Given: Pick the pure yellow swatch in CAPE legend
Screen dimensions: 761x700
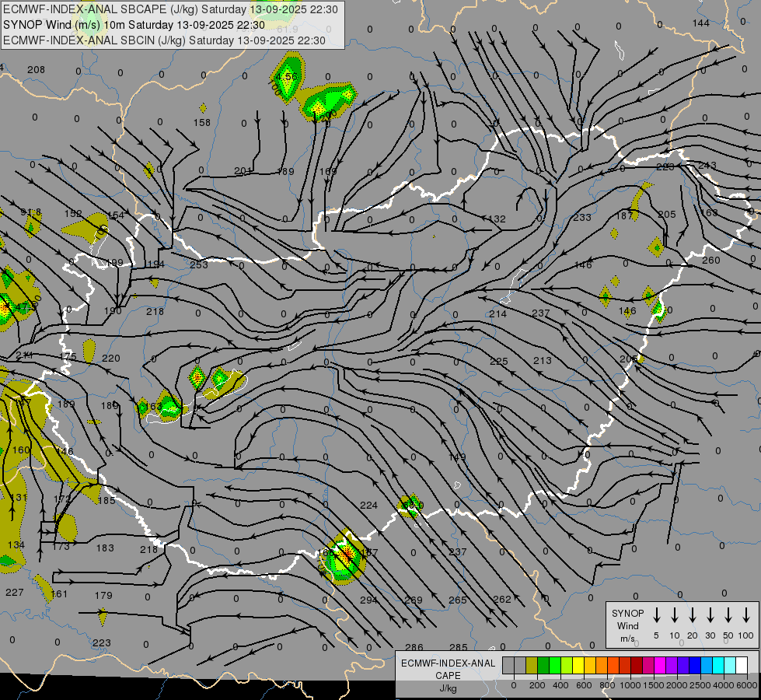Looking at the screenshot, I should pos(578,666).
